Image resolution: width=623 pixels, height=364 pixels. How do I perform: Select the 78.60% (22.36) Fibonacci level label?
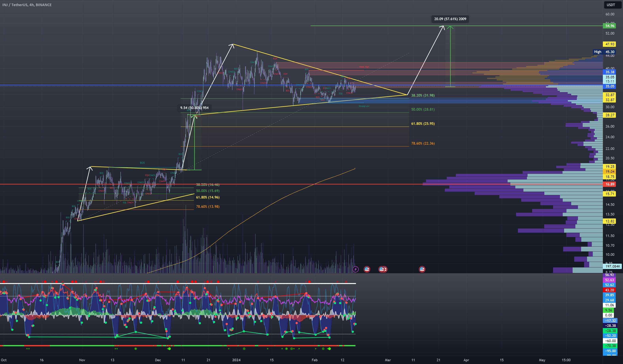click(423, 143)
